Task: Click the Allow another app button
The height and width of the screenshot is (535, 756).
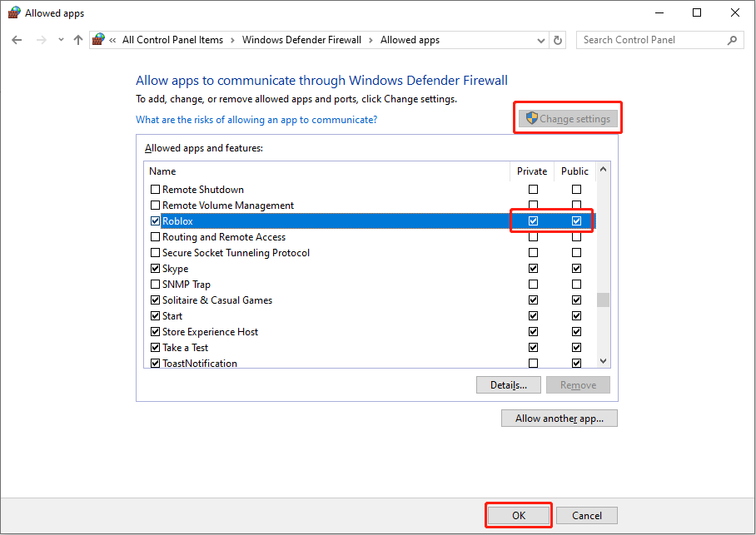Action: click(x=559, y=418)
